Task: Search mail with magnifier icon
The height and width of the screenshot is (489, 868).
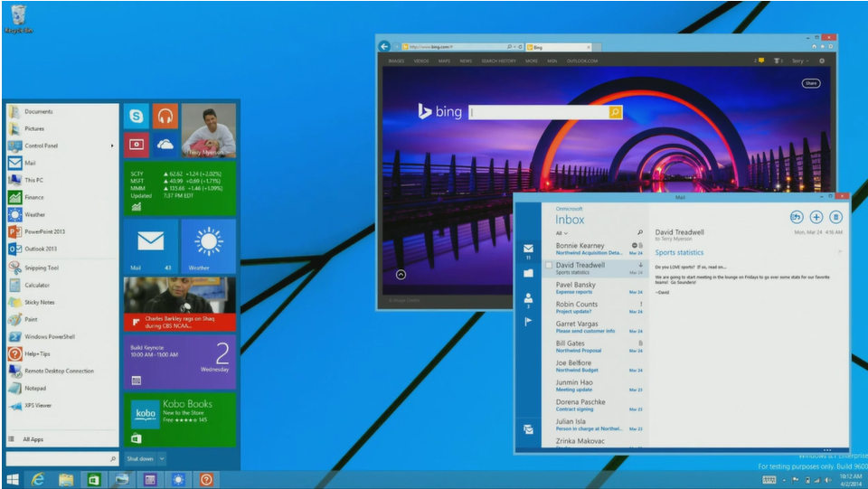Action: point(640,233)
